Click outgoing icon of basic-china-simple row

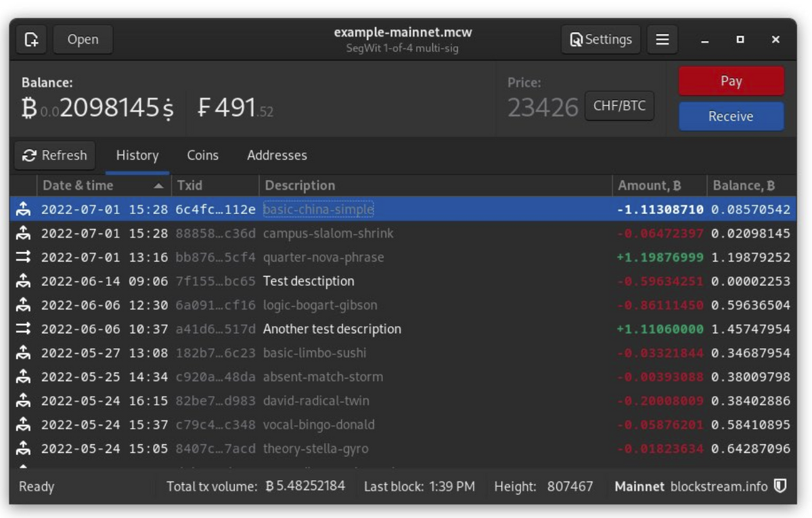tap(24, 210)
